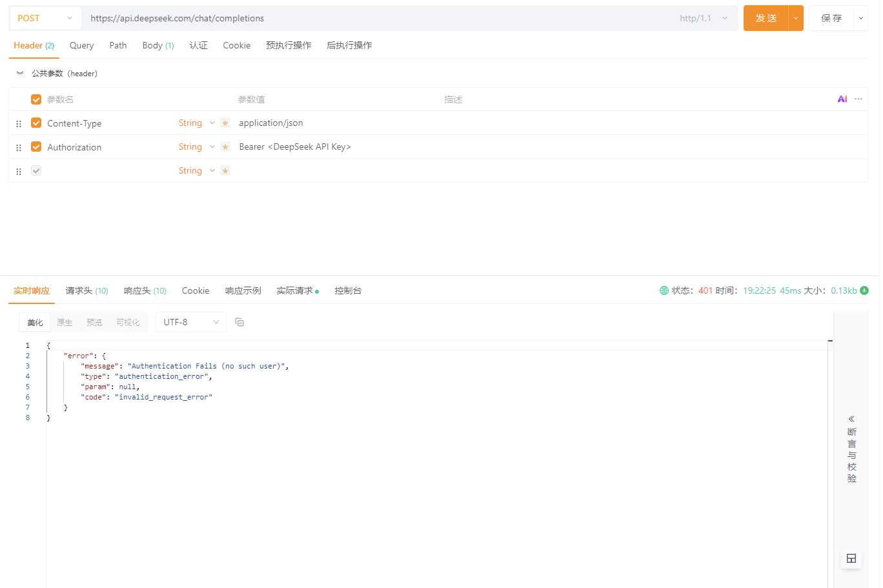Switch to the Body tab
The height and width of the screenshot is (588, 883).
(x=157, y=45)
